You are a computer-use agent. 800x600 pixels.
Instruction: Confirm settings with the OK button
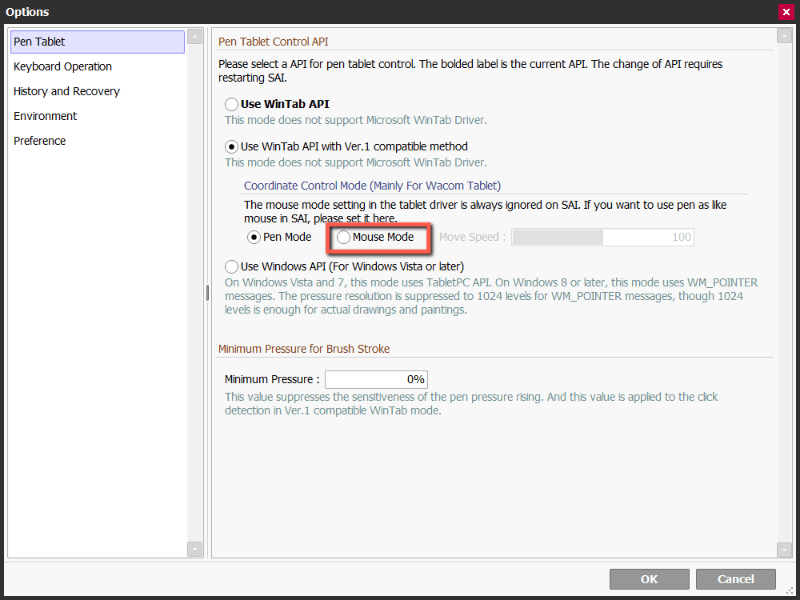pyautogui.click(x=649, y=579)
